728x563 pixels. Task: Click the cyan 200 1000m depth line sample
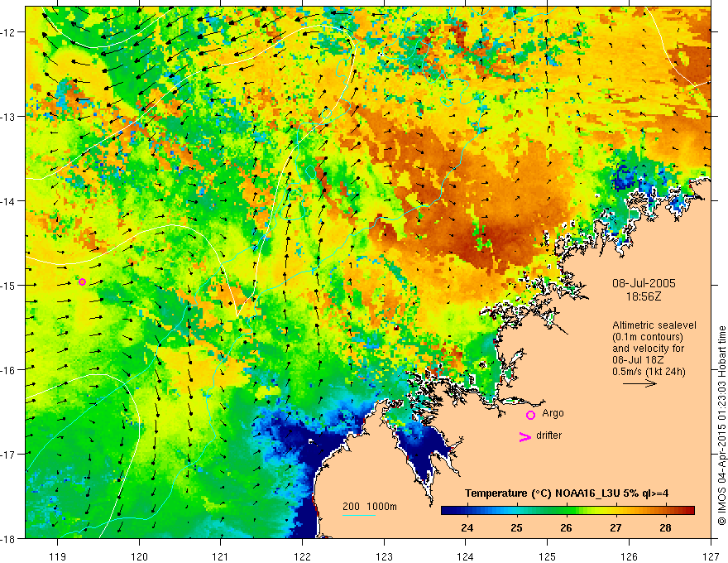coord(359,515)
